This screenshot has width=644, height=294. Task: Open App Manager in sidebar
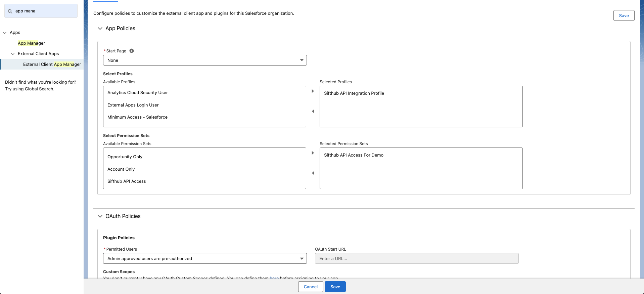(x=31, y=43)
